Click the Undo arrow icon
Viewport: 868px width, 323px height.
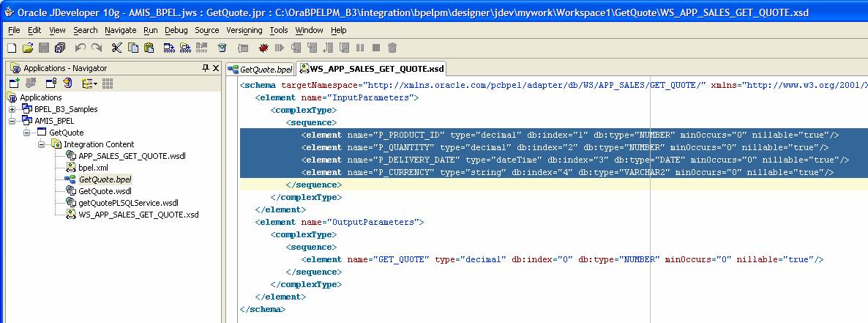tap(80, 48)
